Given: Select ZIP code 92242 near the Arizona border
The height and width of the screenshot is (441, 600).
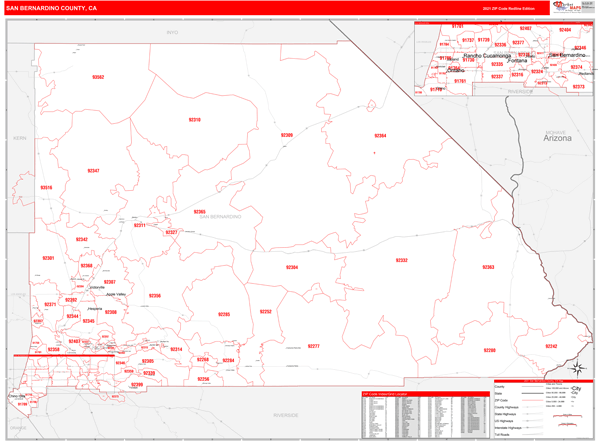Looking at the screenshot, I should [551, 346].
